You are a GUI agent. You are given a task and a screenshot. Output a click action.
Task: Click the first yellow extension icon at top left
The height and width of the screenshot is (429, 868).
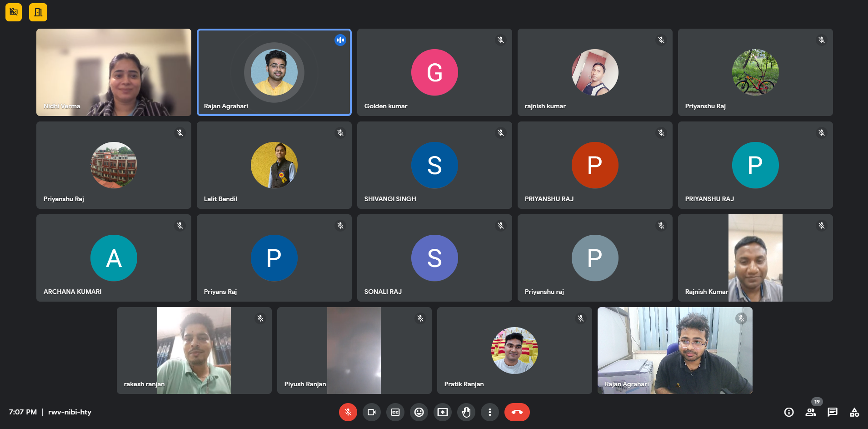click(14, 12)
